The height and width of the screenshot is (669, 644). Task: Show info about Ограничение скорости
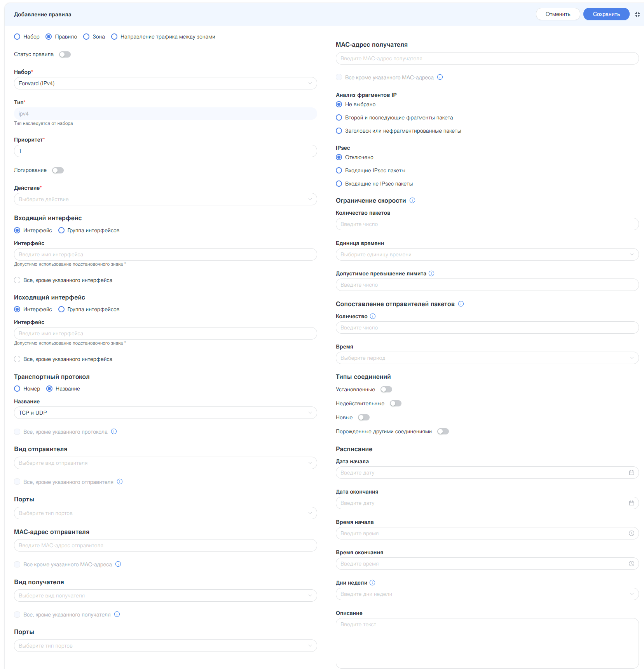pyautogui.click(x=412, y=200)
